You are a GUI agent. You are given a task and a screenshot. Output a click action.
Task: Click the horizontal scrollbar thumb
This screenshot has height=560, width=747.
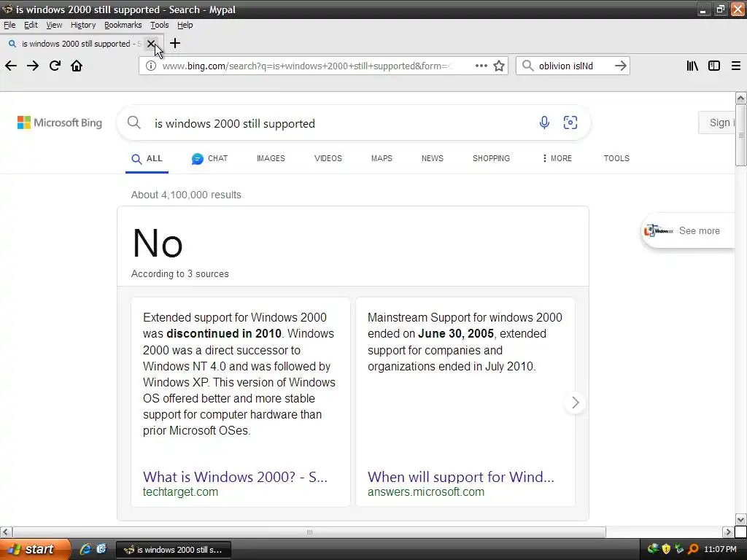pyautogui.click(x=309, y=532)
